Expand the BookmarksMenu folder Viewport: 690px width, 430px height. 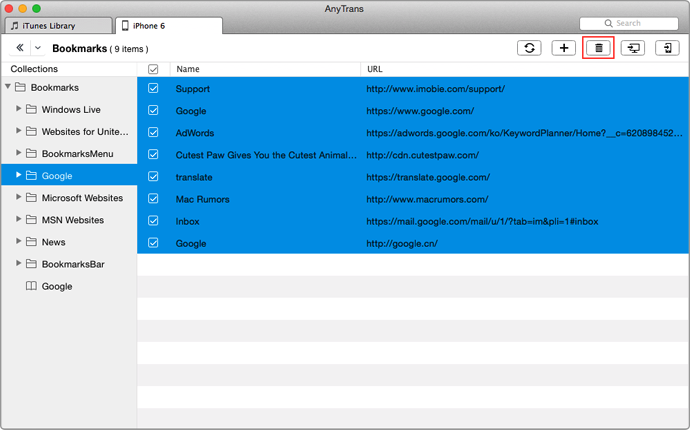[18, 152]
